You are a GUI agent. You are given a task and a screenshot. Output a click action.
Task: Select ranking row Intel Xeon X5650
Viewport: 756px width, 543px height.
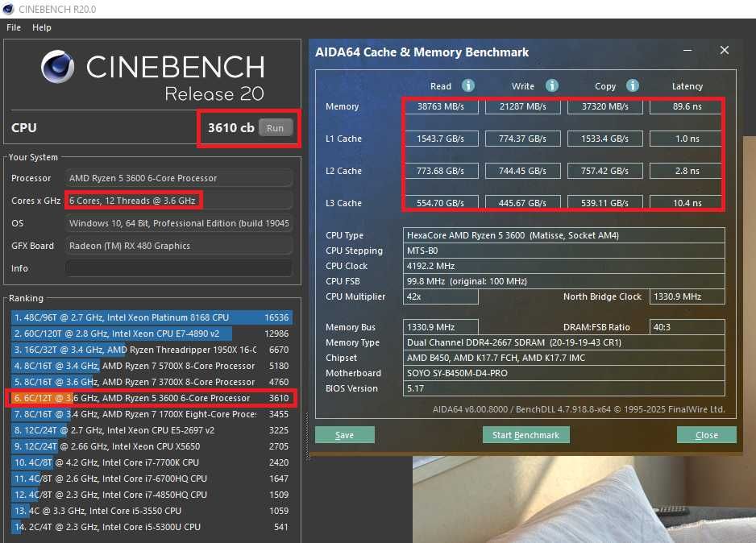152,446
